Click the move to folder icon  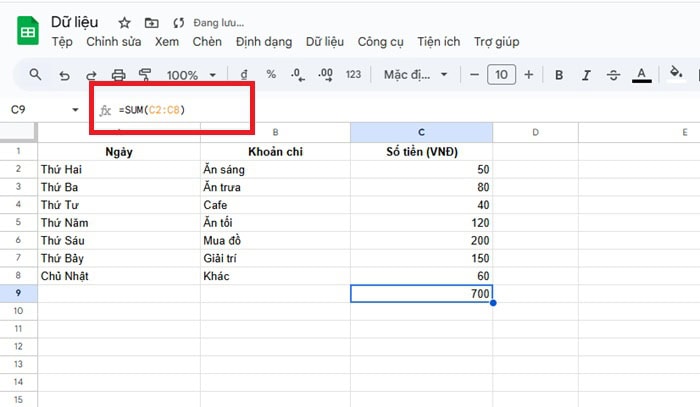[x=151, y=22]
